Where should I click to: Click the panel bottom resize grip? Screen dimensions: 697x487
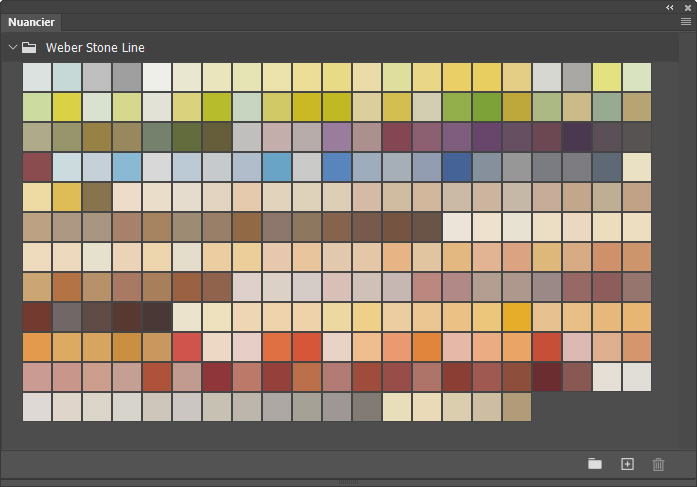[x=348, y=482]
